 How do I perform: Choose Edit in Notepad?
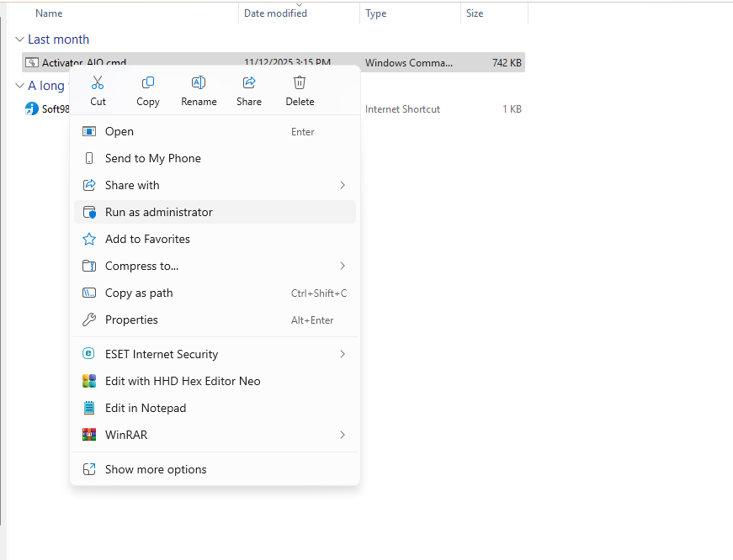click(146, 408)
